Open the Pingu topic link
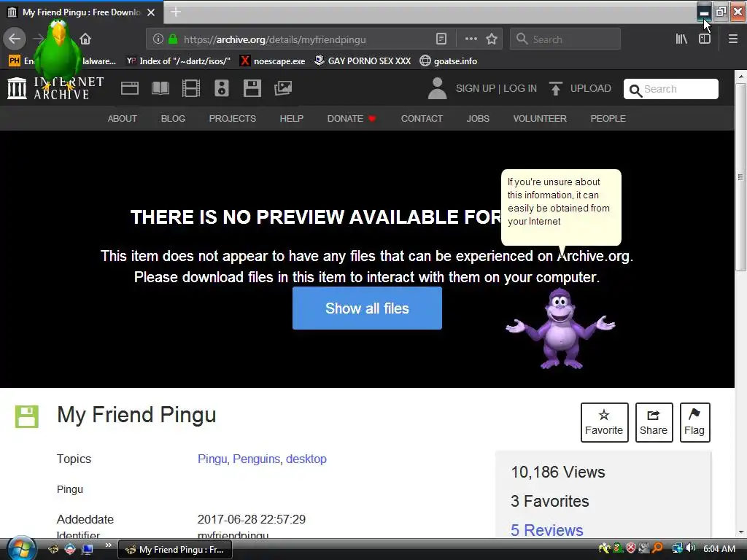The image size is (747, 560). click(212, 459)
